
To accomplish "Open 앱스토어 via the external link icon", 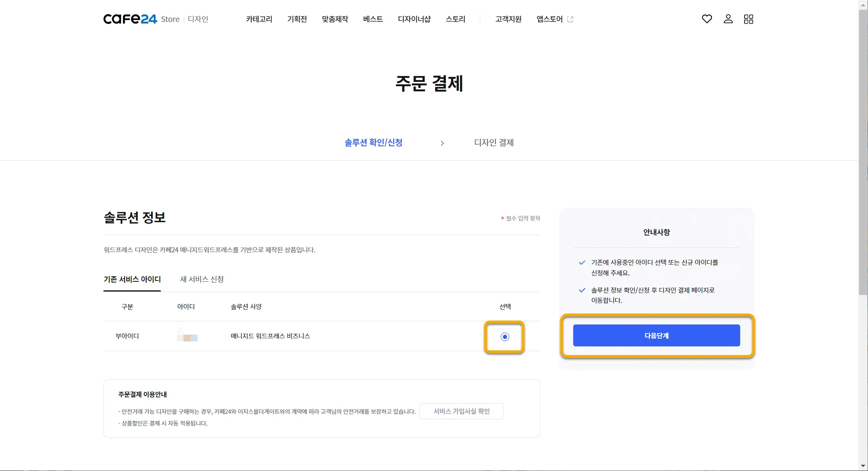I will click(571, 18).
